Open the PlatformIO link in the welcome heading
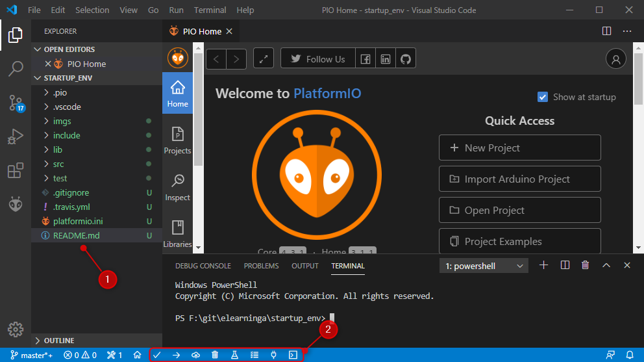This screenshot has width=644, height=362. tap(327, 94)
